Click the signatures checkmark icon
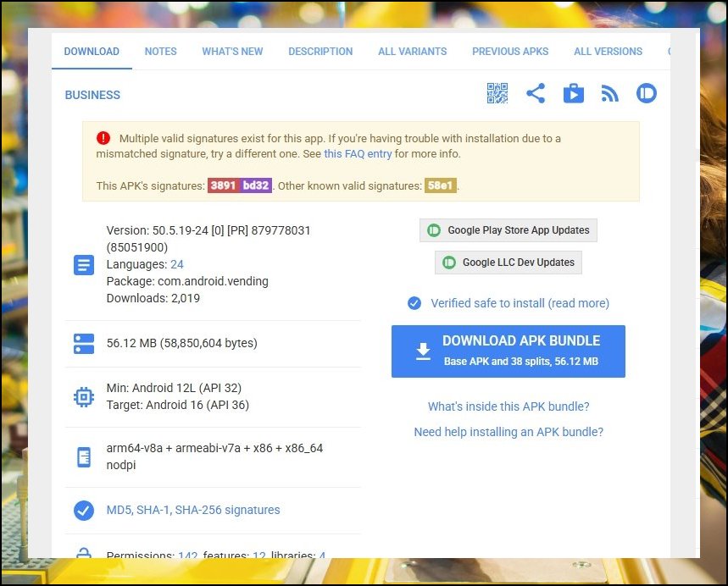This screenshot has width=728, height=586. 84,511
